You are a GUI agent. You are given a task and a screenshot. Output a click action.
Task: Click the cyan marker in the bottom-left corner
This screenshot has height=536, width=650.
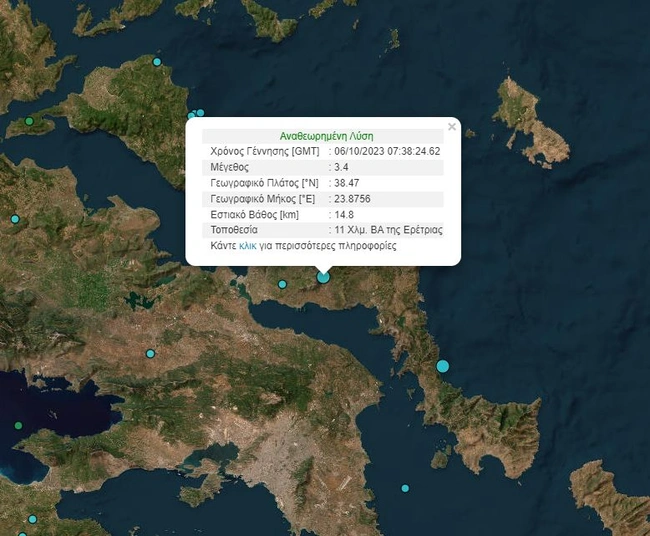click(33, 519)
